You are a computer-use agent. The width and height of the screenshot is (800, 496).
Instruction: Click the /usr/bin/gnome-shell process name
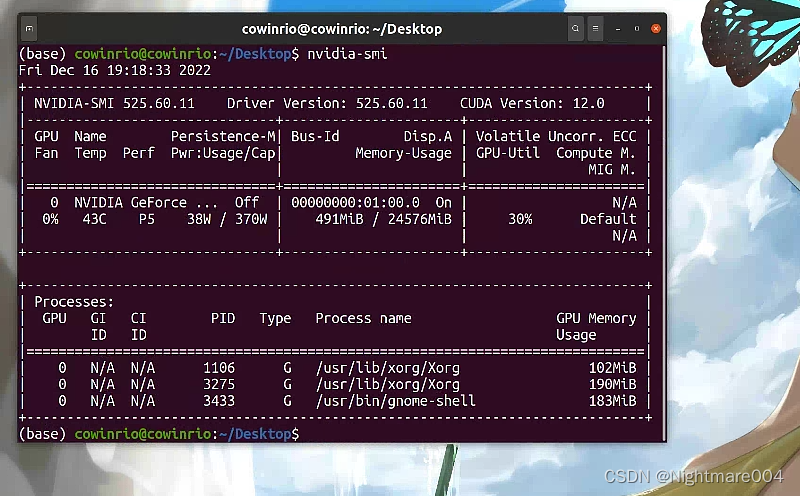point(395,401)
